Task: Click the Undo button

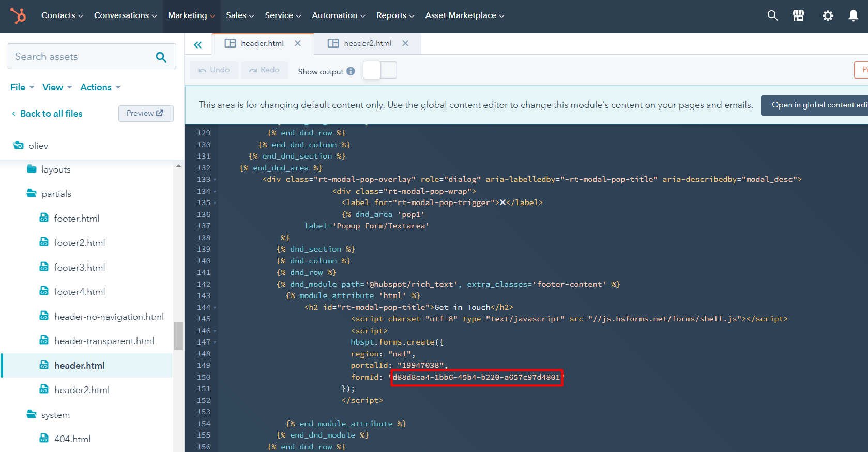Action: click(x=214, y=70)
